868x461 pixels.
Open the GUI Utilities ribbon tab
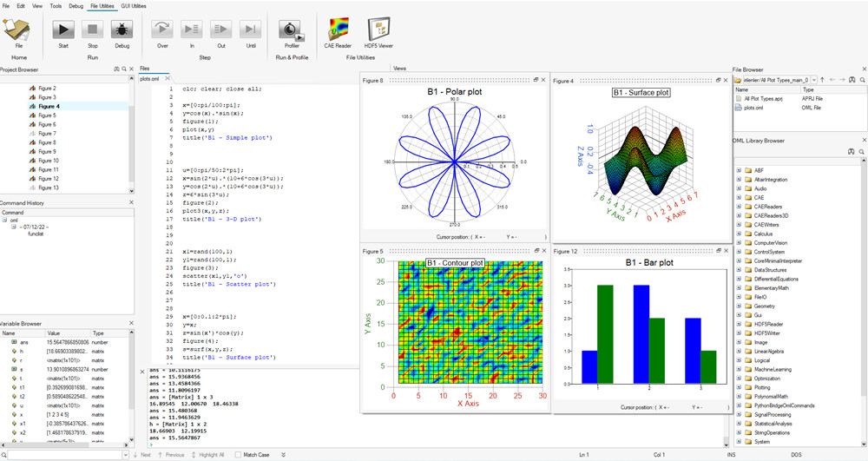tap(133, 5)
